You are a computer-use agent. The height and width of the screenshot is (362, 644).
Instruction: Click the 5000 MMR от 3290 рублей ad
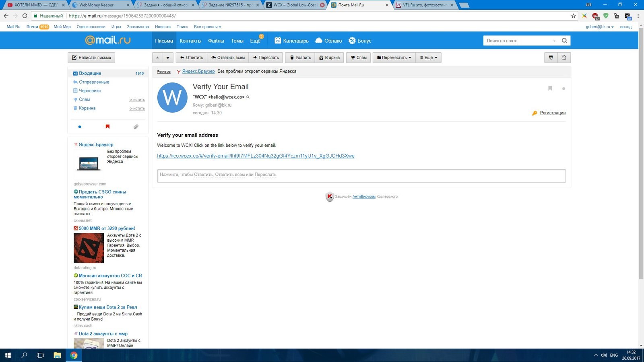pos(107,228)
